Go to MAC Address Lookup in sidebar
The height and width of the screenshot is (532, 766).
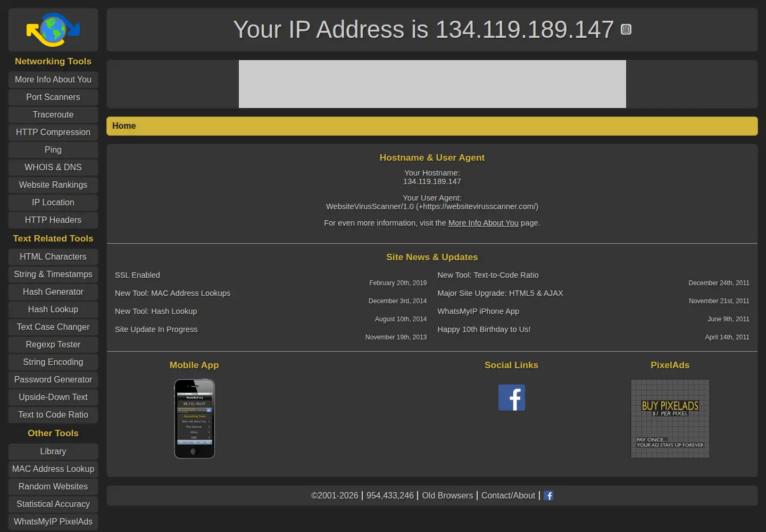point(53,469)
